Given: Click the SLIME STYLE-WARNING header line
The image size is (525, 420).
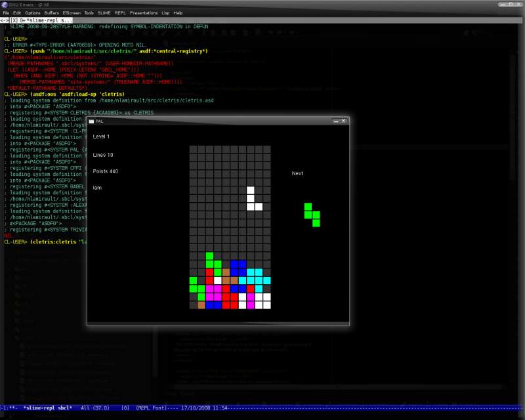Looking at the screenshot, I should pyautogui.click(x=106, y=27).
